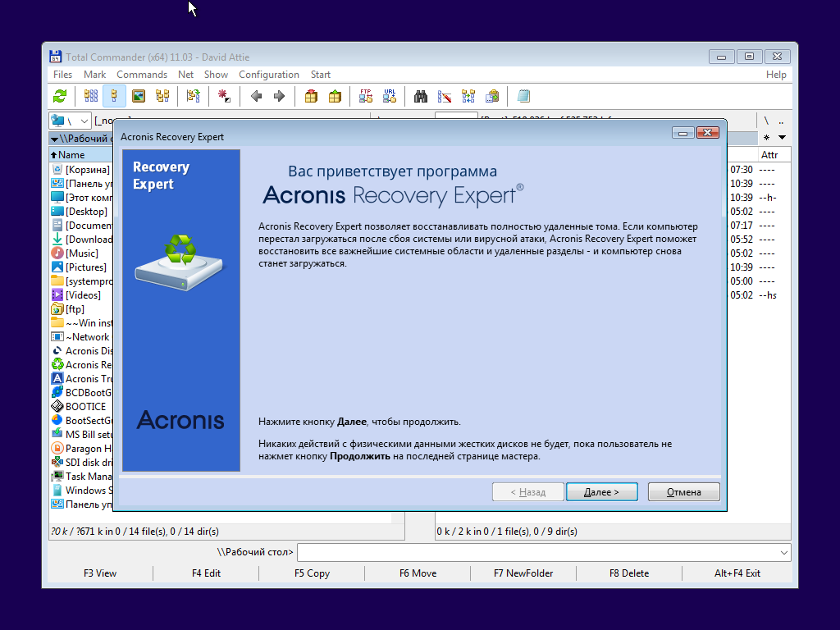Click F7 NewFolder button
The height and width of the screenshot is (630, 840).
point(523,573)
